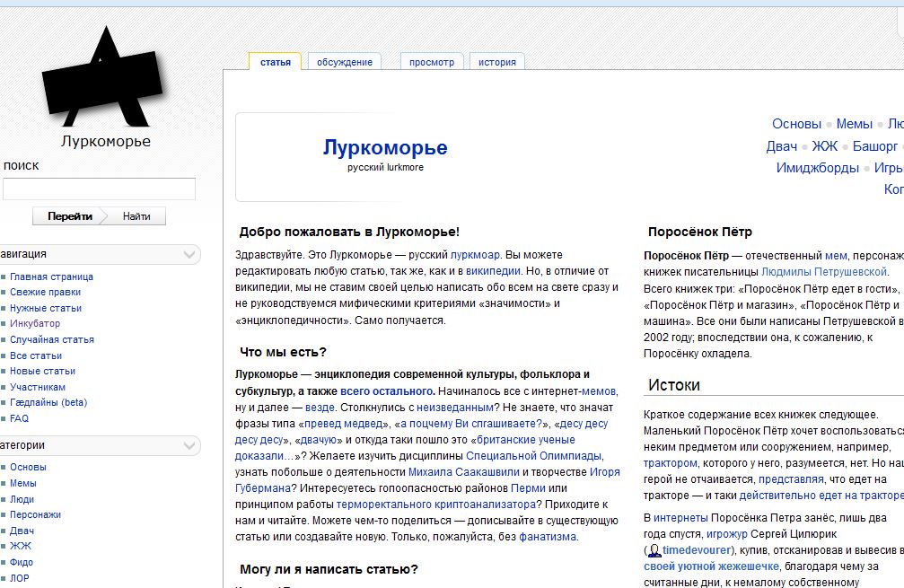Open Главная страница in the sidebar
Screen dimensions: 904x588
(51, 276)
